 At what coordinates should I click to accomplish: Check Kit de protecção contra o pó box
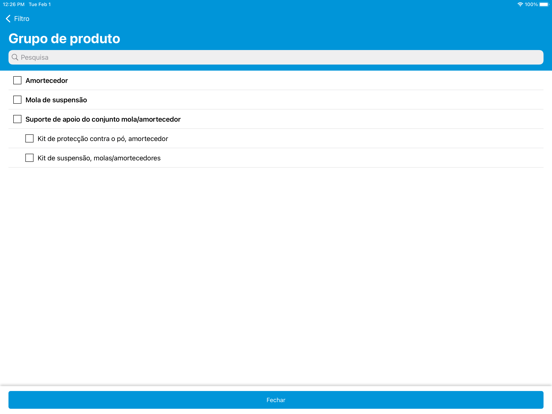coord(30,138)
